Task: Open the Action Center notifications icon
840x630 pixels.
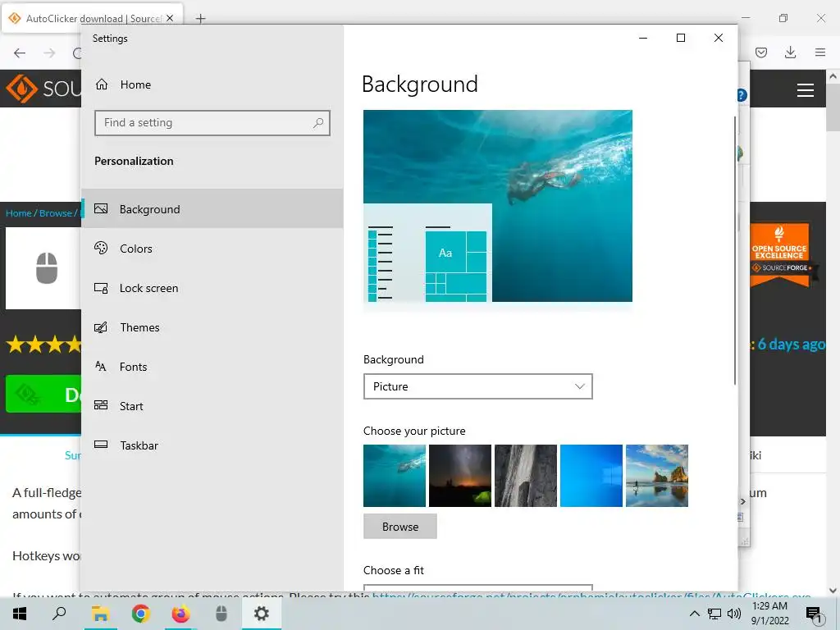Action: tap(814, 614)
